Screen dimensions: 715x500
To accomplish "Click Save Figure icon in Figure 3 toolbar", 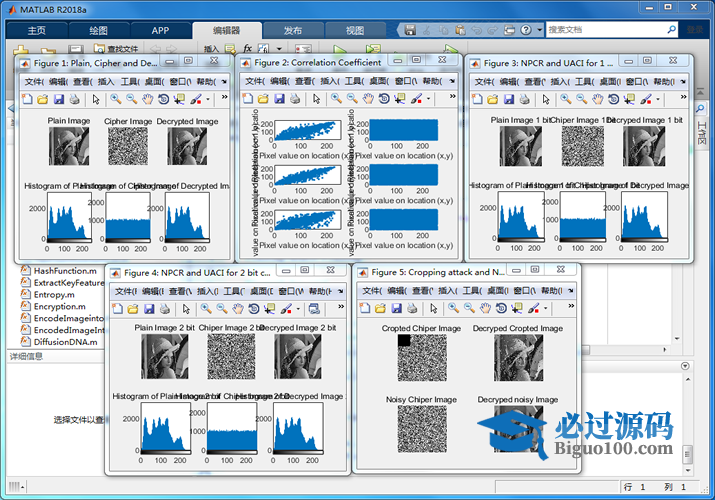I will [509, 99].
